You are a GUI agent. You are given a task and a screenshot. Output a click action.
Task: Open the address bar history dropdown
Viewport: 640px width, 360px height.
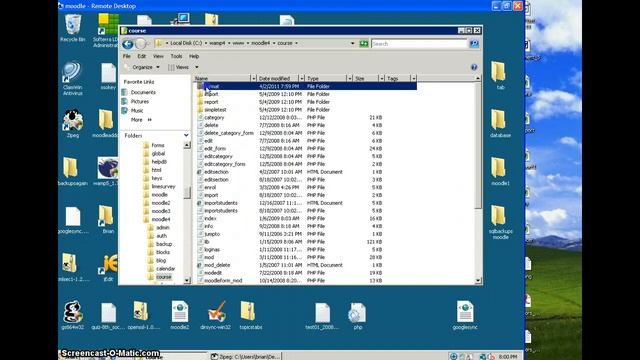click(x=352, y=43)
